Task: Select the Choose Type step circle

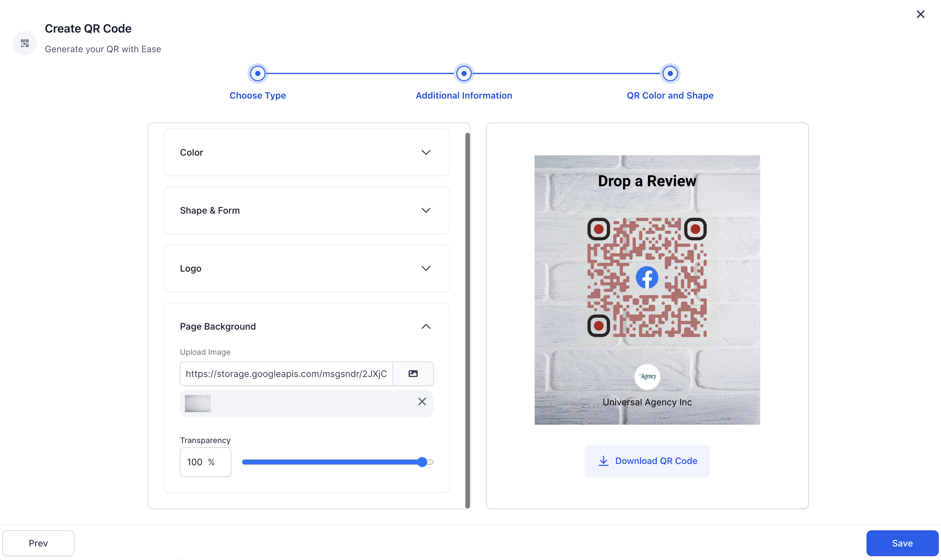Action: (x=258, y=73)
